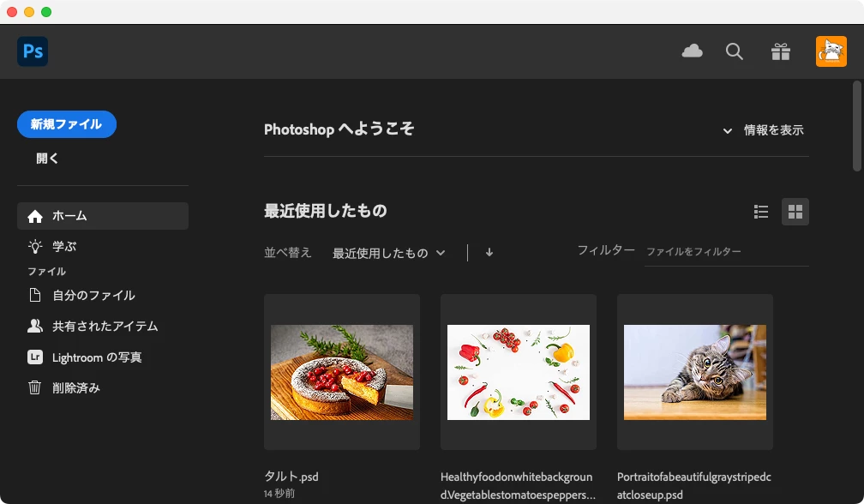Click the document icon beside 自分のファイル
864x504 pixels.
34,295
